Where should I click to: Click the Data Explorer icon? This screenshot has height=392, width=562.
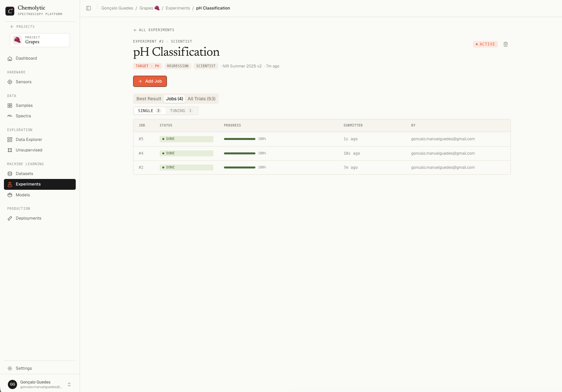coord(10,140)
